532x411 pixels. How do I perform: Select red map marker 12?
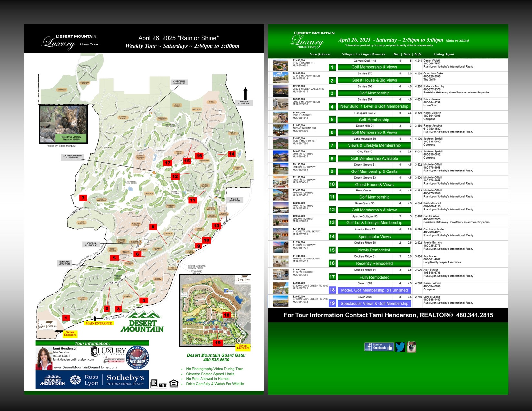(x=175, y=176)
